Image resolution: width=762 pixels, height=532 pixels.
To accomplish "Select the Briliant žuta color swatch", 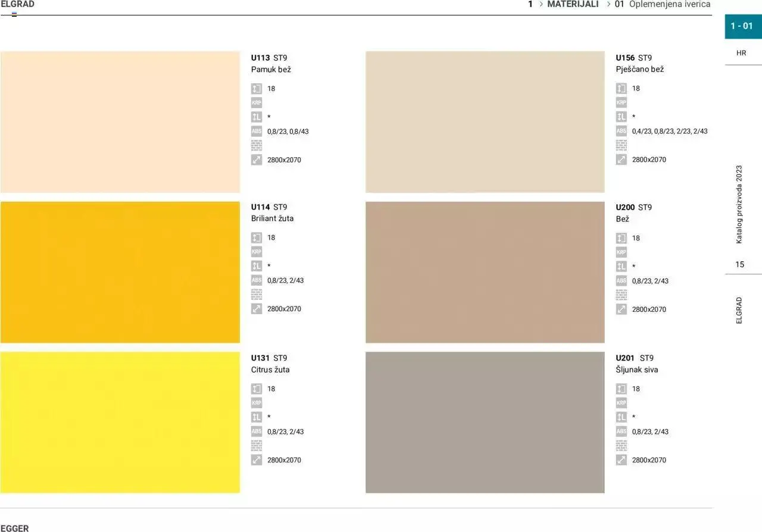I will coord(120,273).
